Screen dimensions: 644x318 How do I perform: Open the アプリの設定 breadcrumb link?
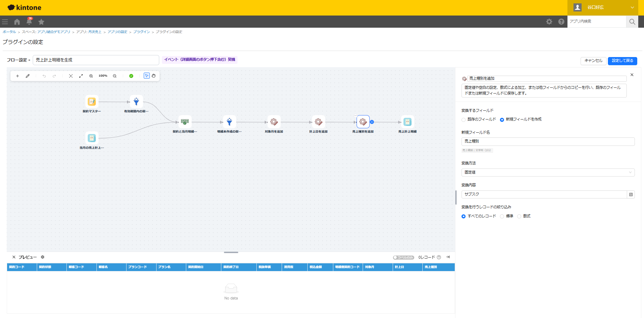[117, 32]
